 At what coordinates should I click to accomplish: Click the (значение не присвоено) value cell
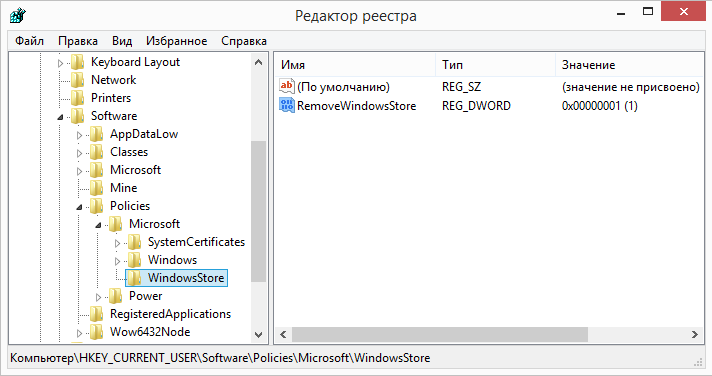pyautogui.click(x=630, y=87)
